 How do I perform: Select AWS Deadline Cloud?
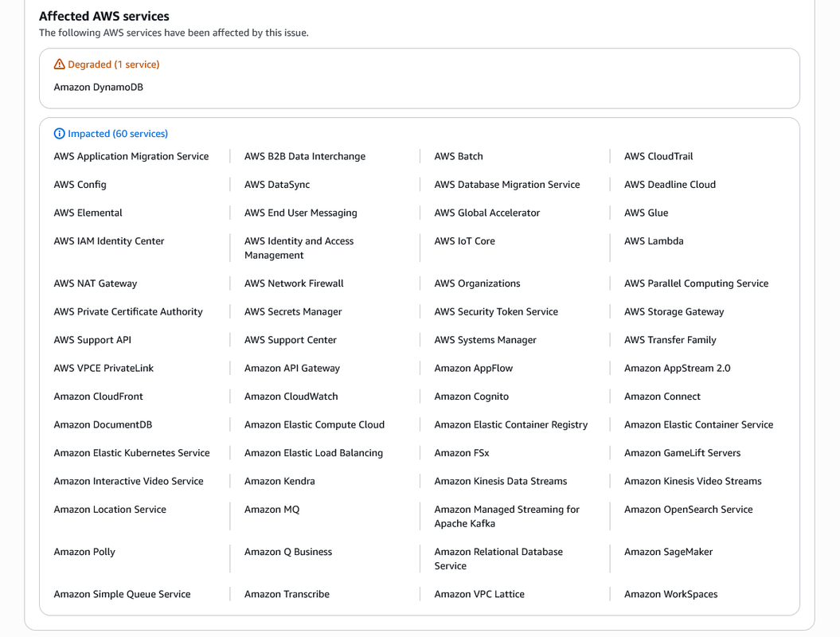[x=670, y=184]
